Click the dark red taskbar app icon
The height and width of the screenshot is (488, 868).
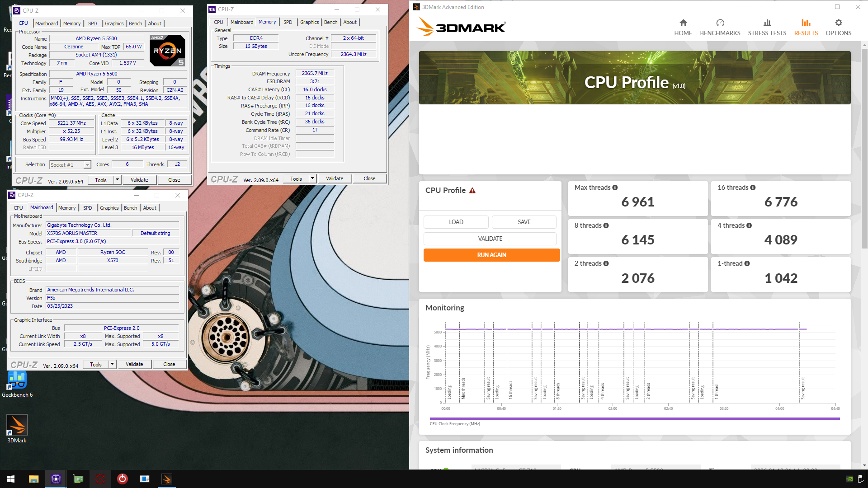pos(100,479)
